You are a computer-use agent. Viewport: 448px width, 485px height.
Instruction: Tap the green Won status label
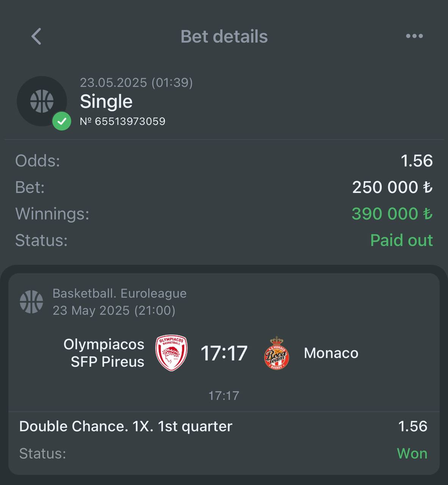(412, 454)
